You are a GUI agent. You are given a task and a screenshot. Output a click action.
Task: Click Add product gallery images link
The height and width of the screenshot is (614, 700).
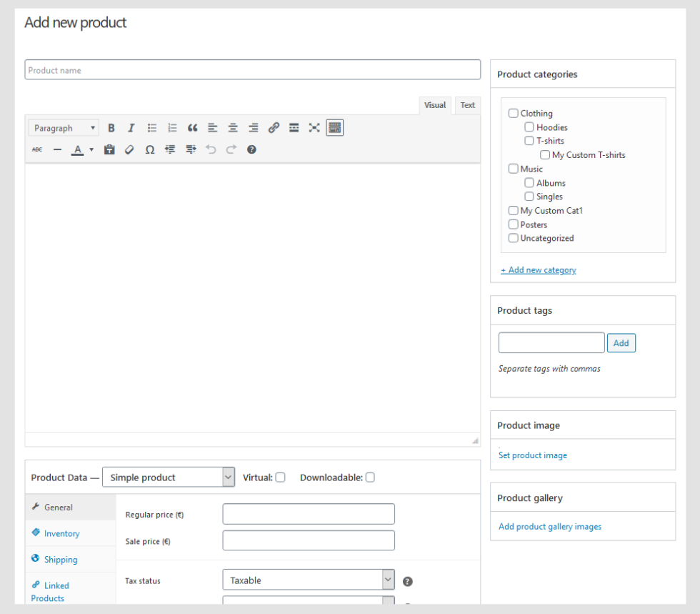pyautogui.click(x=550, y=527)
